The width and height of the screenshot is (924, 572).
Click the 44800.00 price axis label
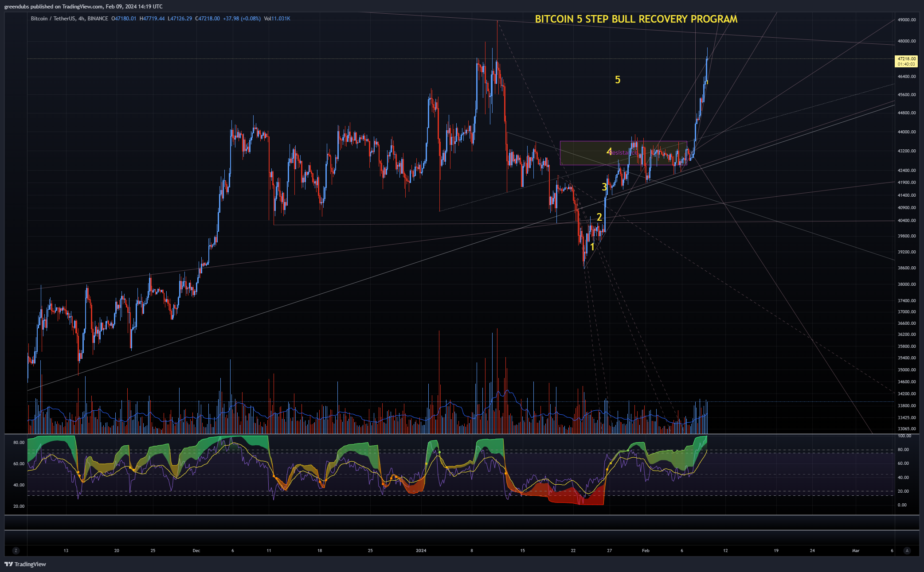907,113
